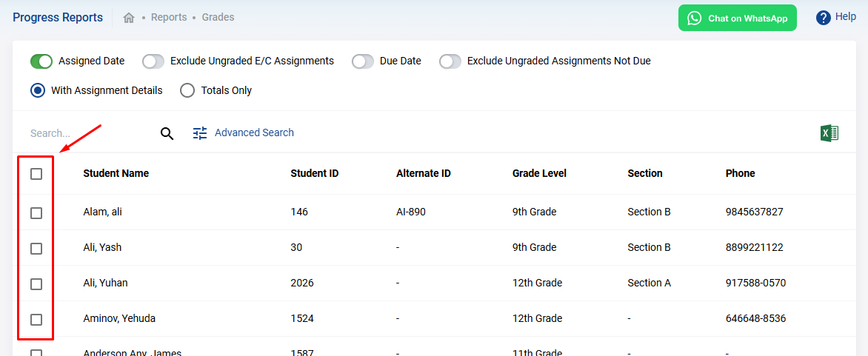The height and width of the screenshot is (356, 868).
Task: Check the box for Alam, ali
Action: 36,213
